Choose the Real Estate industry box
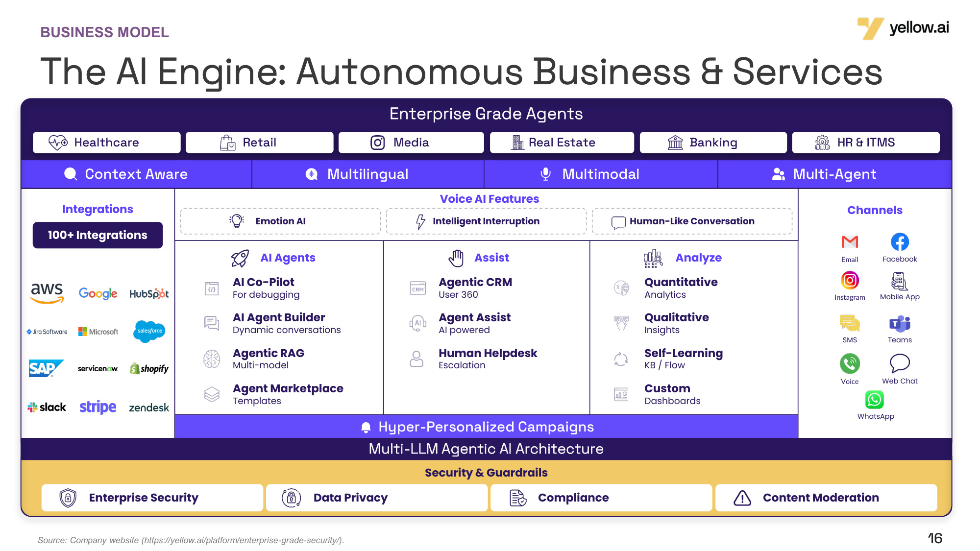This screenshot has height=551, width=980. pos(562,143)
